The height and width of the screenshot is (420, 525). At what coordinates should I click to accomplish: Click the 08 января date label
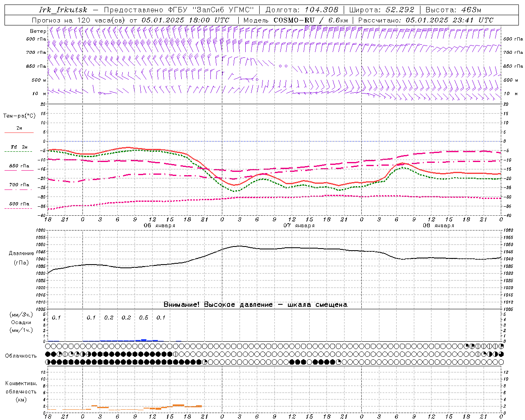click(x=438, y=226)
